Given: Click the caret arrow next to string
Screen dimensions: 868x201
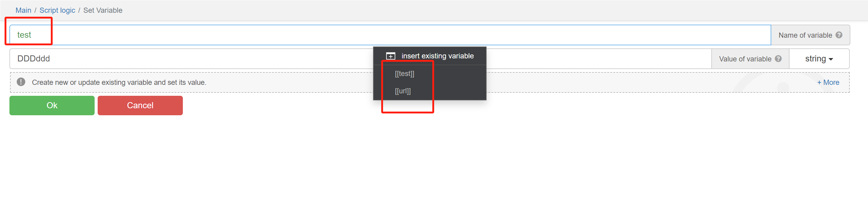Looking at the screenshot, I should pos(831,59).
